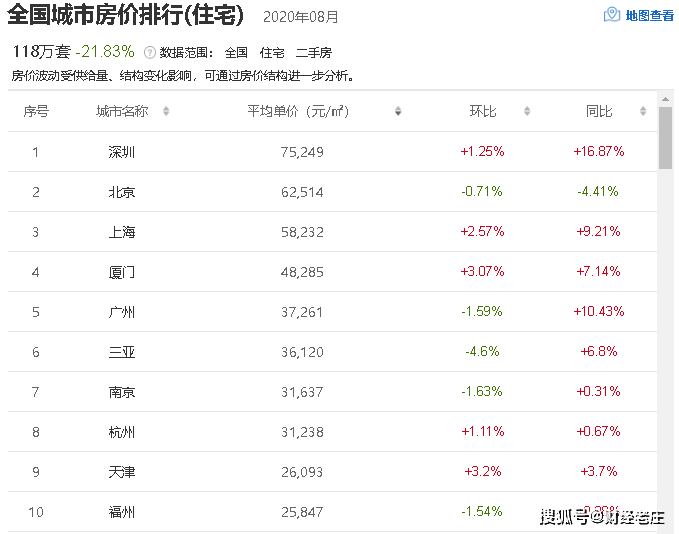Screen dimensions: 679x534
Task: Click the map pin icon beside 地图查看
Action: (x=612, y=15)
